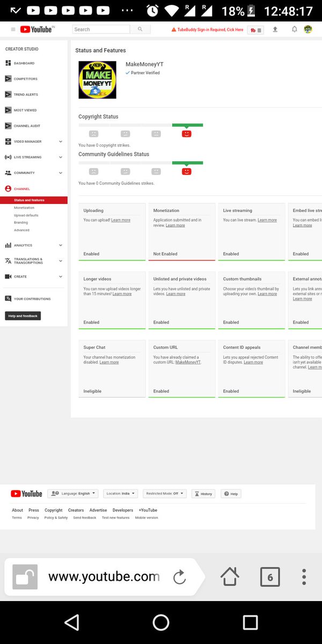This screenshot has height=644, width=322.
Task: Expand the Create chevron
Action: click(x=60, y=276)
